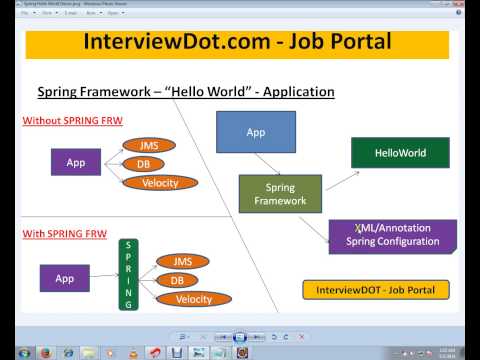The width and height of the screenshot is (480, 360).
Task: Select the InterviewDot.com - Job Portal banner
Action: 237,44
